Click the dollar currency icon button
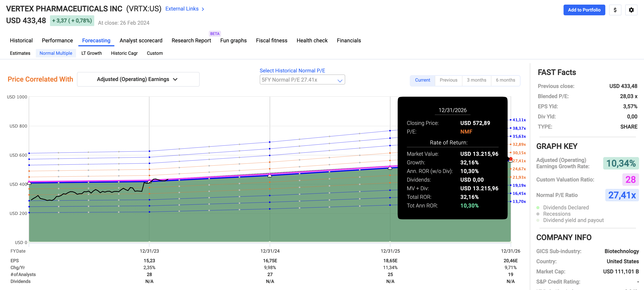This screenshot has width=644, height=290. (x=615, y=10)
